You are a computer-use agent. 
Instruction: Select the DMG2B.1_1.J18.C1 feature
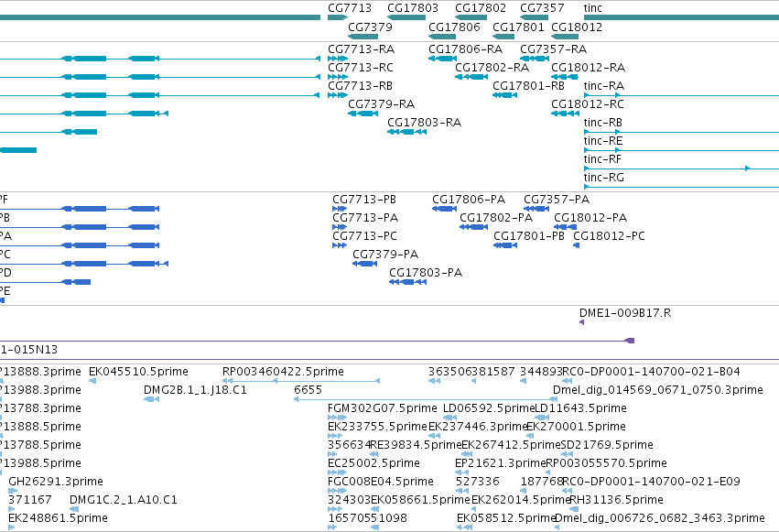coord(152,399)
